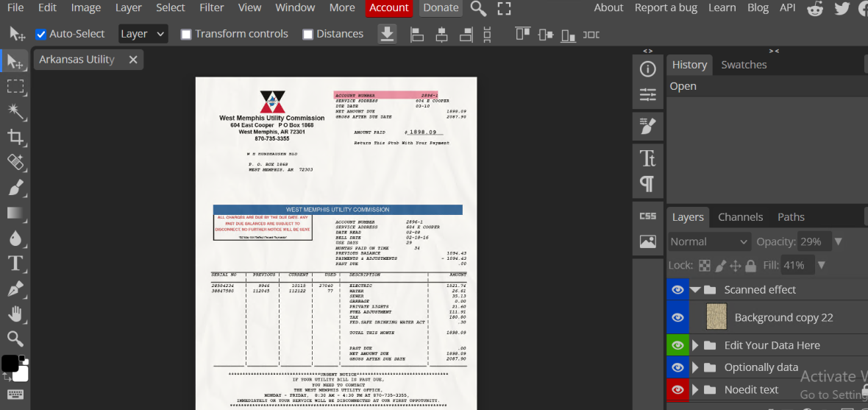Hide the Noedit text folder
This screenshot has height=410, width=868.
(677, 389)
